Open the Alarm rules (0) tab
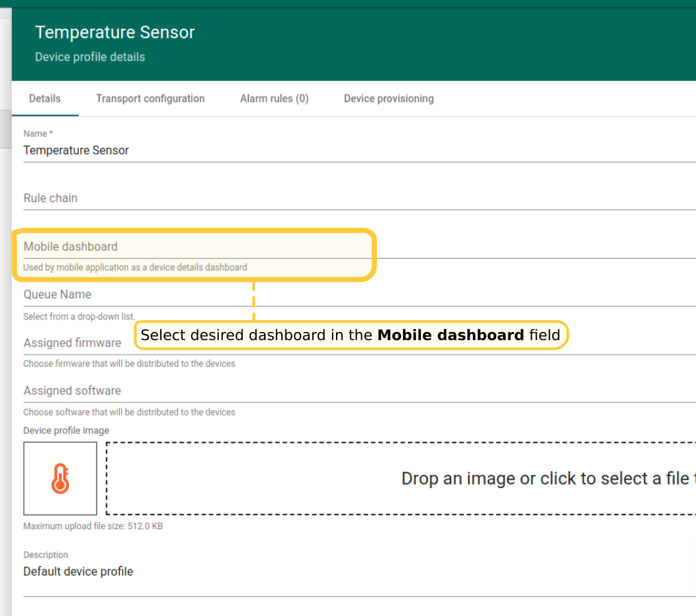The image size is (696, 616). 274,99
